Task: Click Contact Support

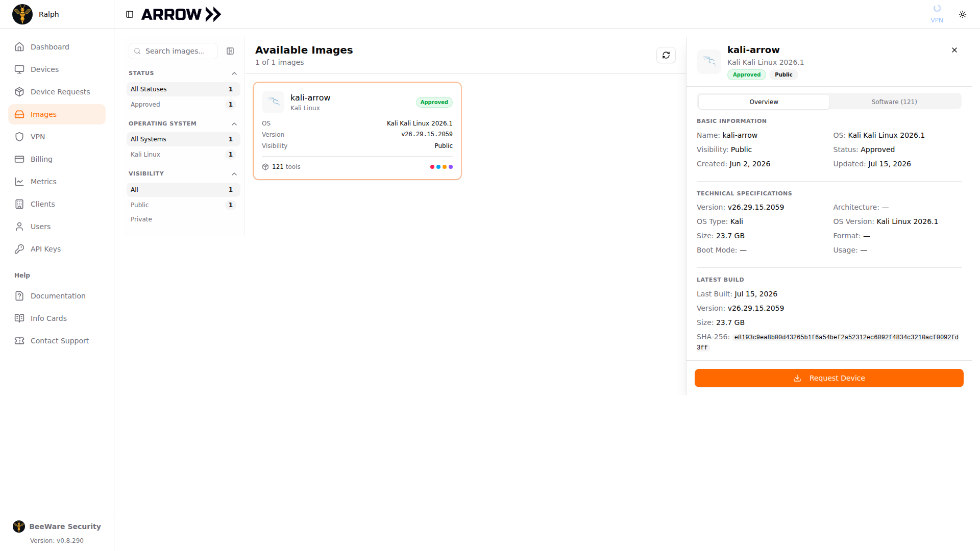Action: coord(57,341)
